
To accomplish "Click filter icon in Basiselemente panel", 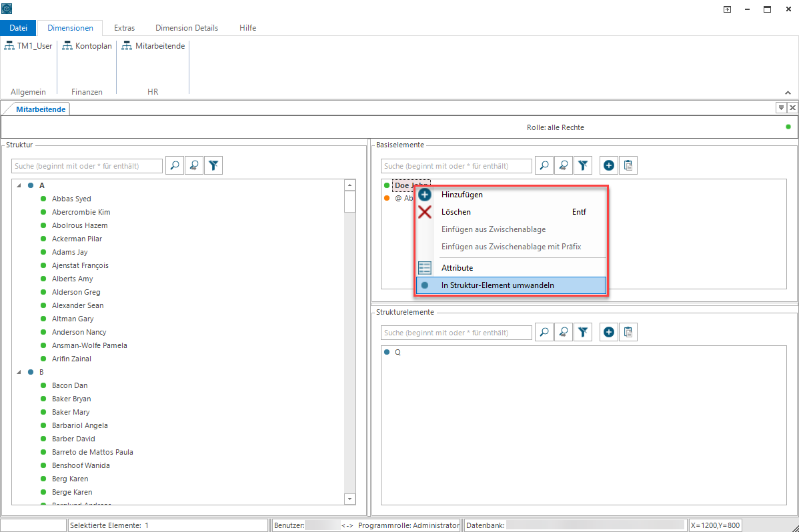I will point(583,165).
